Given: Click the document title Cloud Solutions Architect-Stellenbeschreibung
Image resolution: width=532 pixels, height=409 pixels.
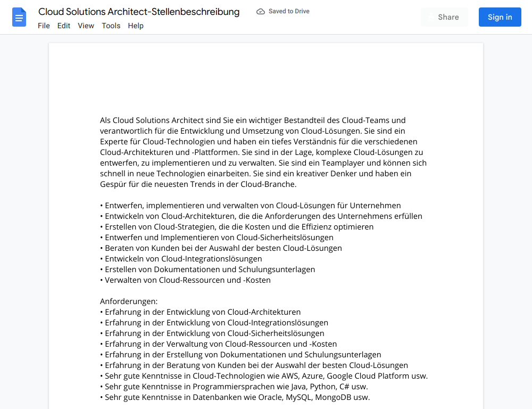Looking at the screenshot, I should [139, 12].
